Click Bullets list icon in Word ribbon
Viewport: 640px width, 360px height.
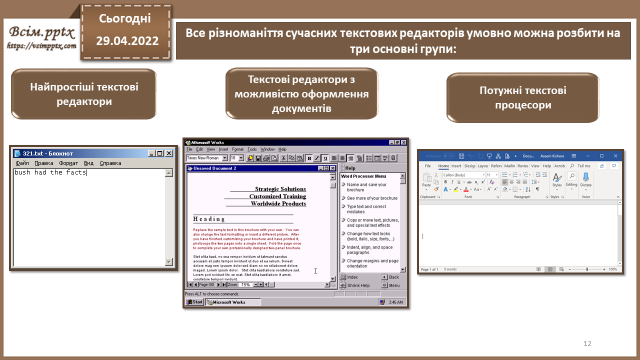tap(504, 175)
